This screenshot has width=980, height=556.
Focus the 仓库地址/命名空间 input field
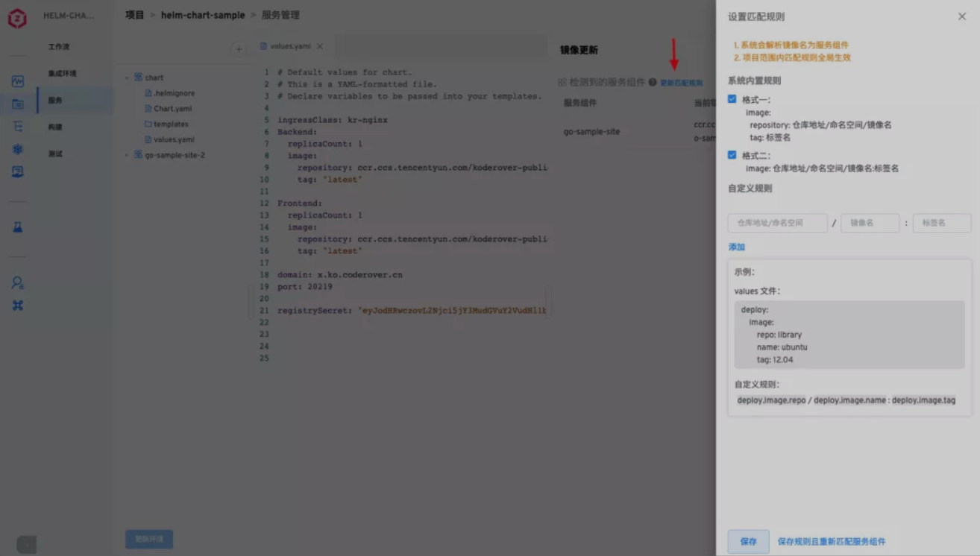(x=778, y=223)
